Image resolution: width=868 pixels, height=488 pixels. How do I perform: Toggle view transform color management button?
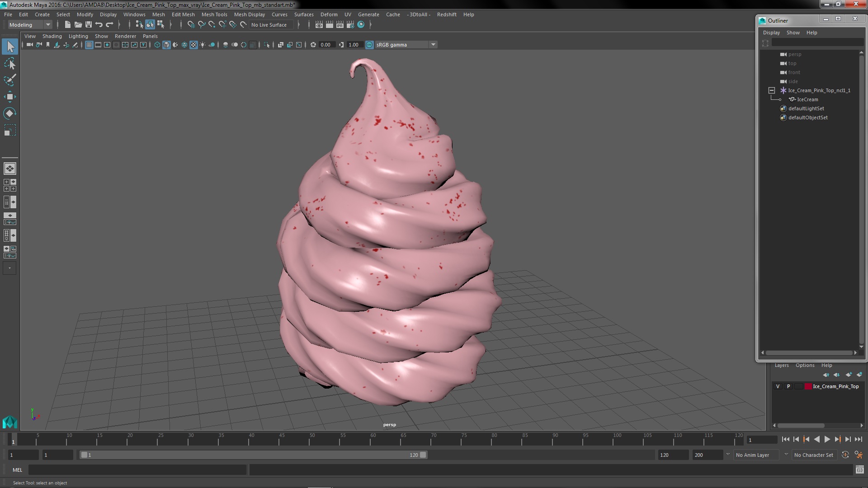[x=369, y=45]
